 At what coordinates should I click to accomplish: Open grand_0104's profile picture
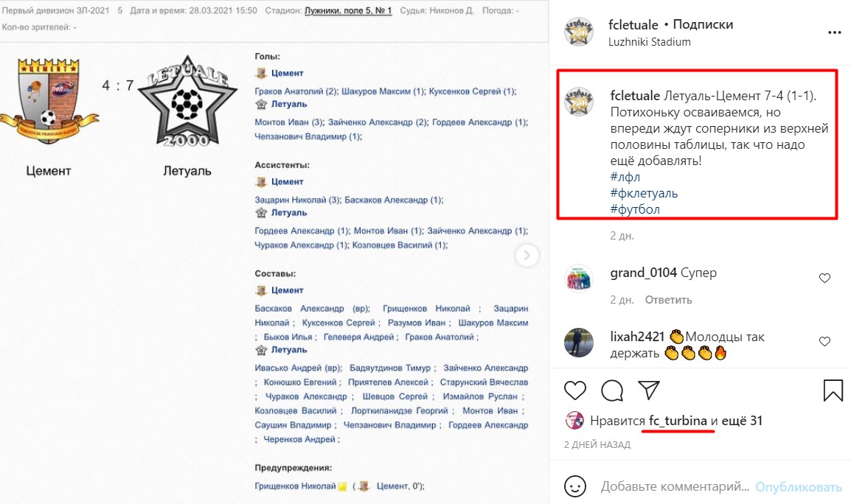579,279
